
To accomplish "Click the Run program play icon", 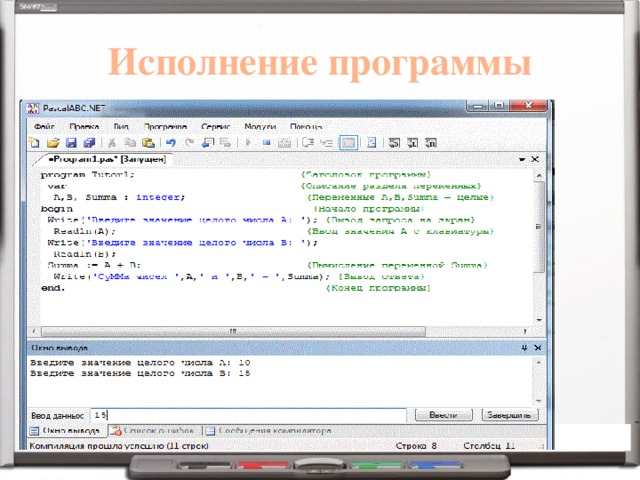I will [x=248, y=143].
